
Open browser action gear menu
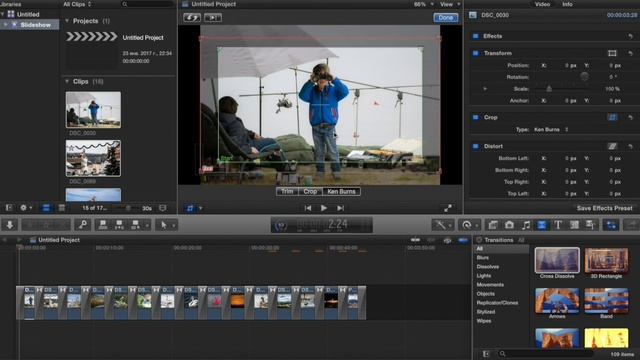[x=25, y=208]
